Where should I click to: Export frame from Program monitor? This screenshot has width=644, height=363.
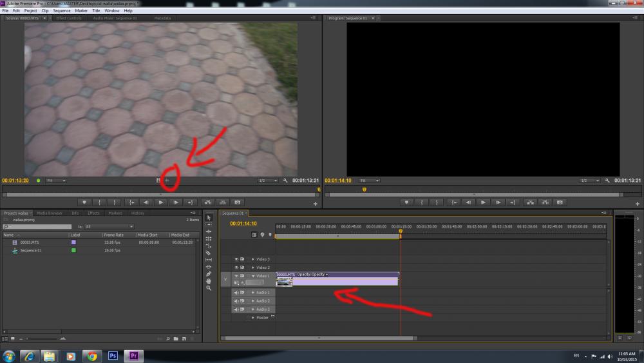point(560,202)
